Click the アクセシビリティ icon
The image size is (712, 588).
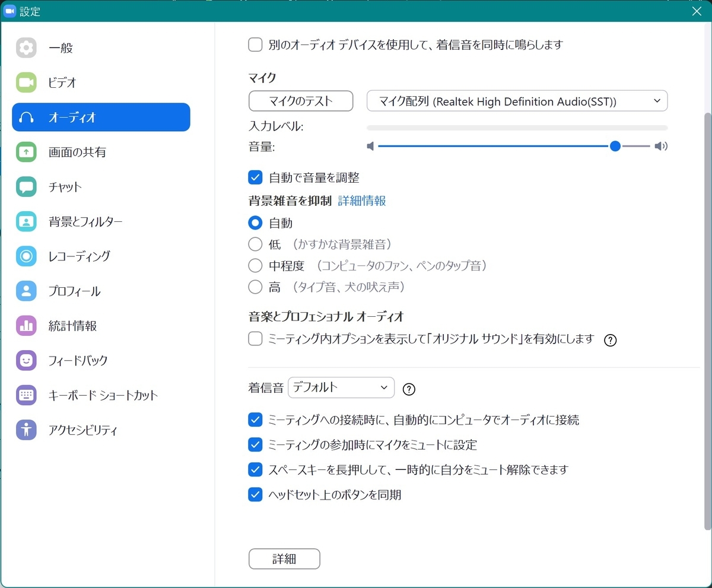point(27,430)
